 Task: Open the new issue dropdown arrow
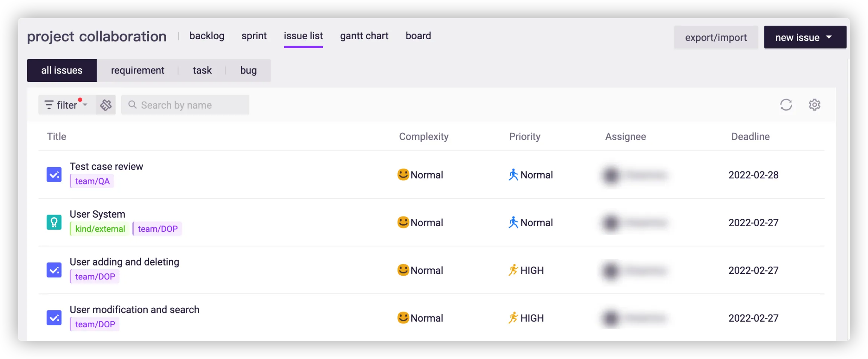click(829, 37)
